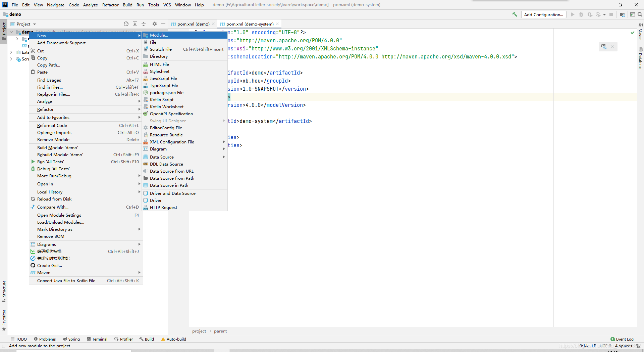Image resolution: width=644 pixels, height=352 pixels.
Task: Click Remove Module in context menu
Action: click(86, 139)
